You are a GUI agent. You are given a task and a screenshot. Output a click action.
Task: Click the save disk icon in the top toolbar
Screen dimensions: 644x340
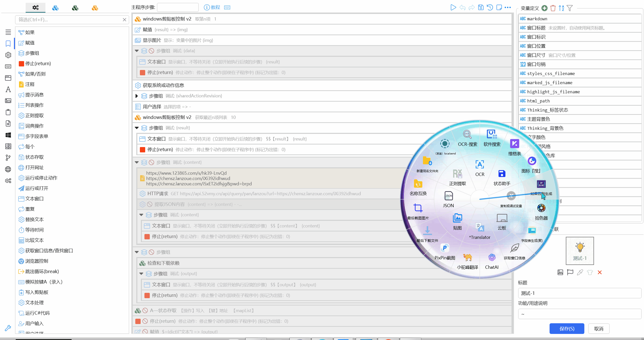pyautogui.click(x=481, y=7)
